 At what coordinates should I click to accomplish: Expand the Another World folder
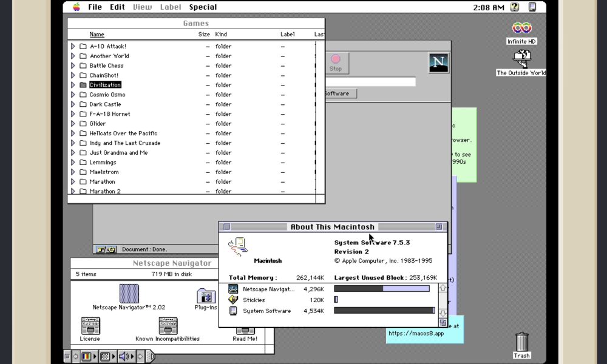[73, 56]
